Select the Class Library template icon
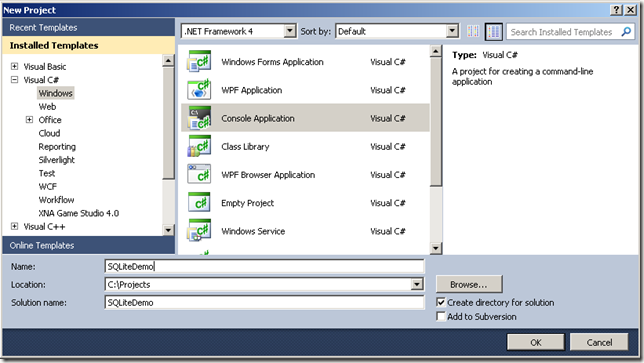644x363 pixels. point(199,147)
